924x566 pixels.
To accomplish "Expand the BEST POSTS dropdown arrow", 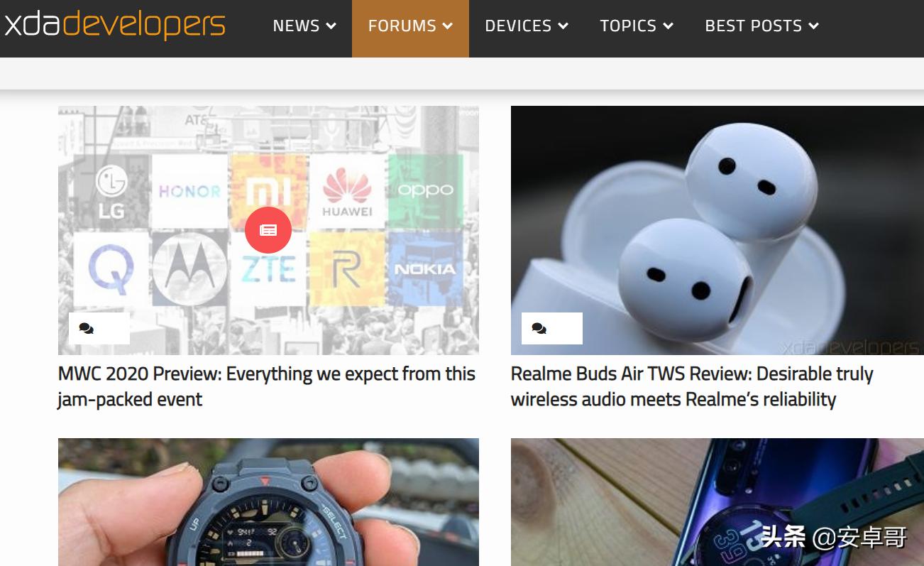I will click(813, 26).
